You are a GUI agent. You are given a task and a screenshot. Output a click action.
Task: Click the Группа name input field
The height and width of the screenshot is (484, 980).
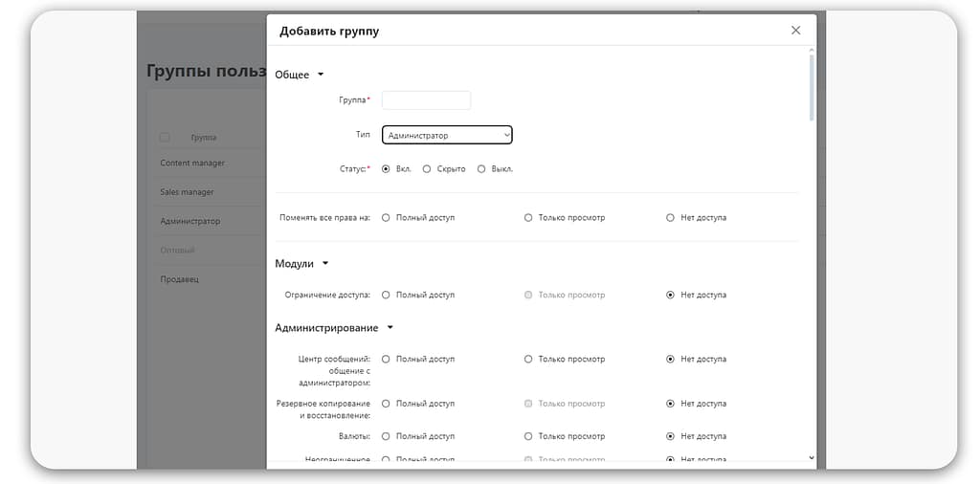pos(426,100)
